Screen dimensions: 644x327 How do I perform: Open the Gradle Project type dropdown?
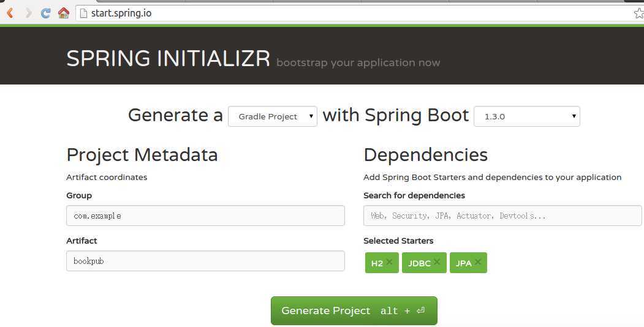tap(273, 116)
